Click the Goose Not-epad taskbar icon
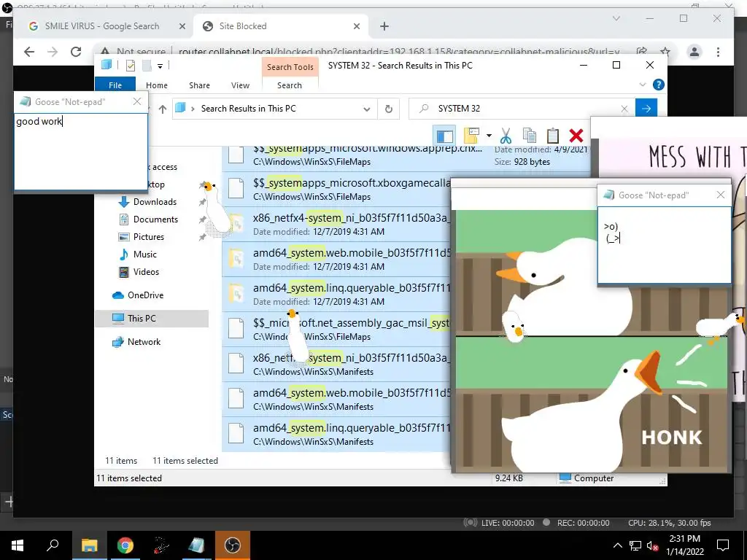The width and height of the screenshot is (747, 560). [197, 545]
